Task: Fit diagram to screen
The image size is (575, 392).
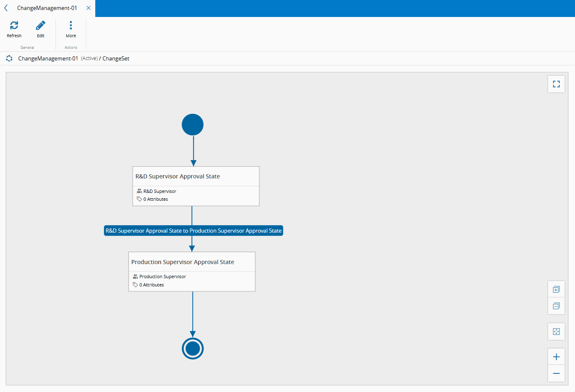Action: (x=556, y=332)
